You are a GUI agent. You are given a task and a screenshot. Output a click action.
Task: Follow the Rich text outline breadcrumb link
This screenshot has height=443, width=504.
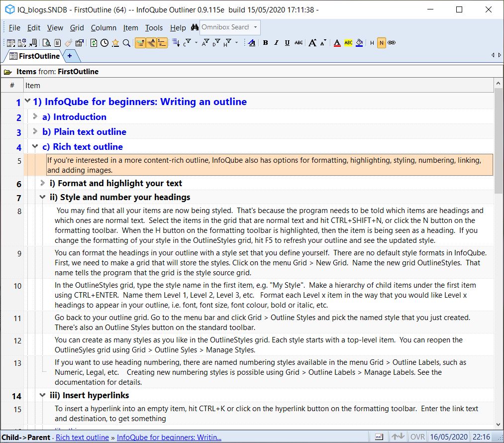(82, 437)
